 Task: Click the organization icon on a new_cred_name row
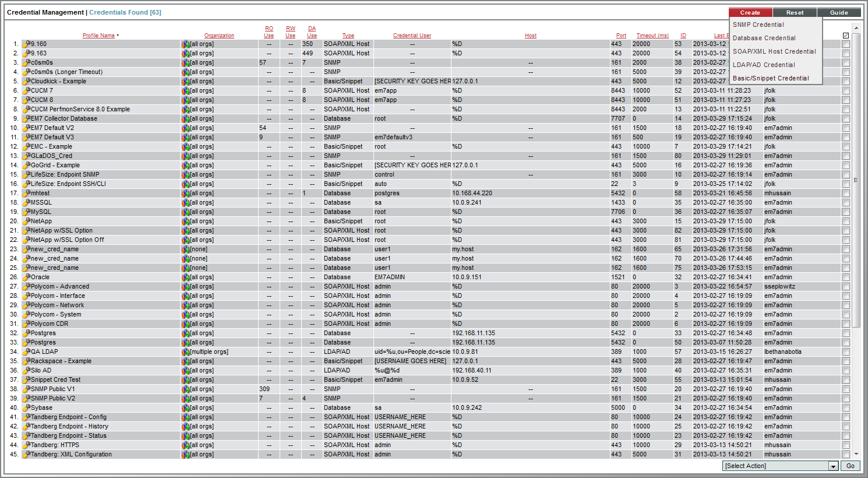[185, 249]
